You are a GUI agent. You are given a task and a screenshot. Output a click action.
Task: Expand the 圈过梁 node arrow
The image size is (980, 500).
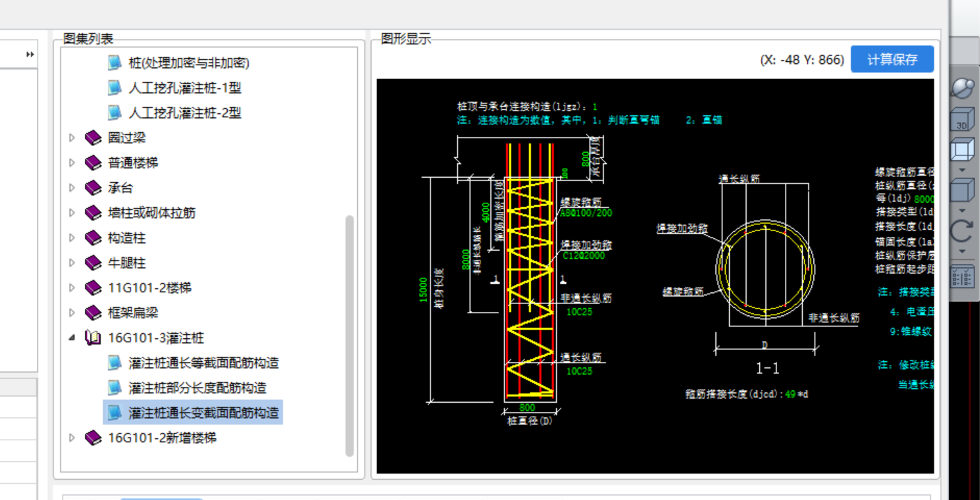pyautogui.click(x=72, y=138)
